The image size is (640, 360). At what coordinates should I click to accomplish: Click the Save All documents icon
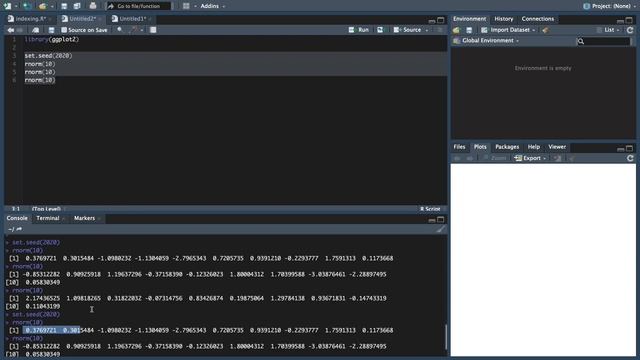coord(77,6)
